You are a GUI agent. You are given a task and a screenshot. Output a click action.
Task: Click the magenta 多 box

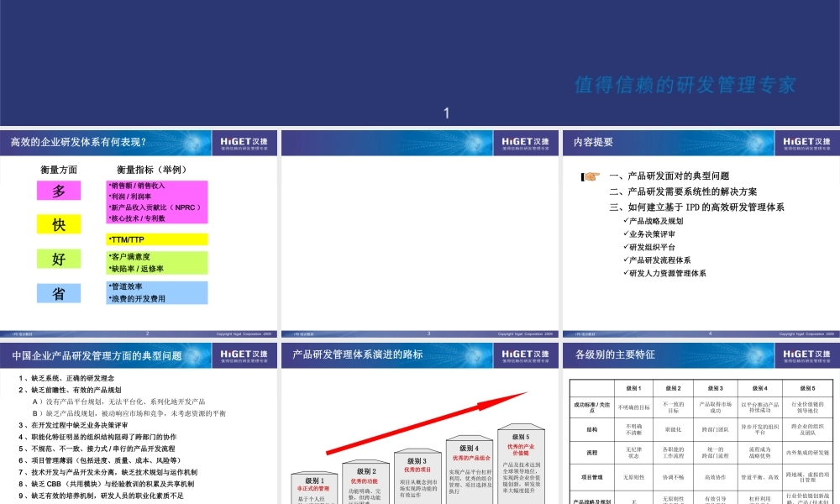point(59,191)
